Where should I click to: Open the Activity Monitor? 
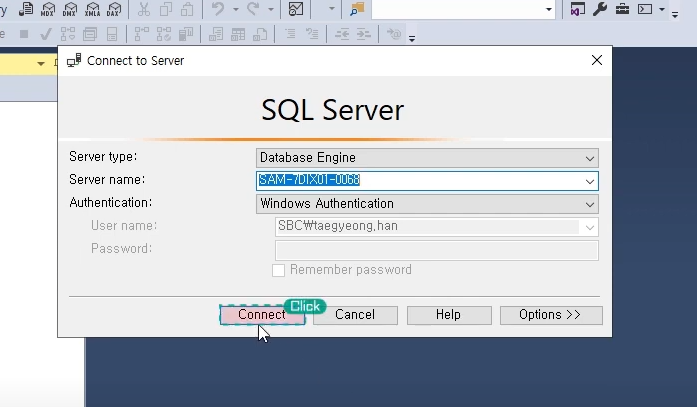[296, 9]
